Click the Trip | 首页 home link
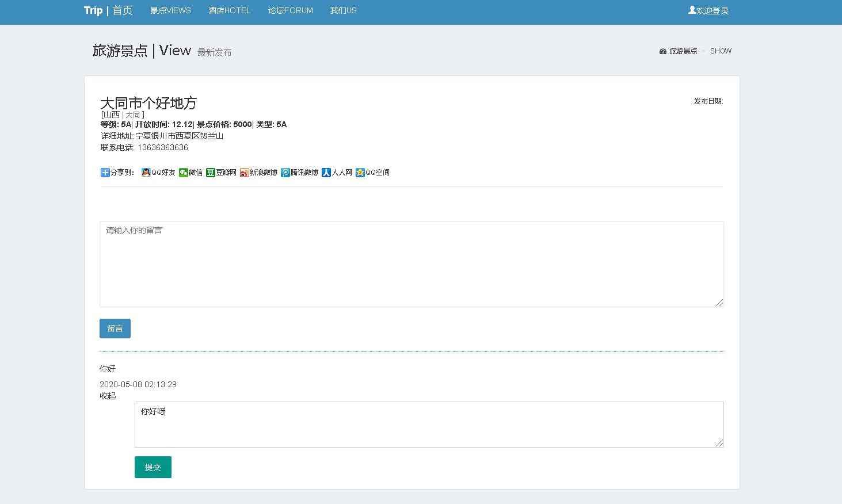 108,10
